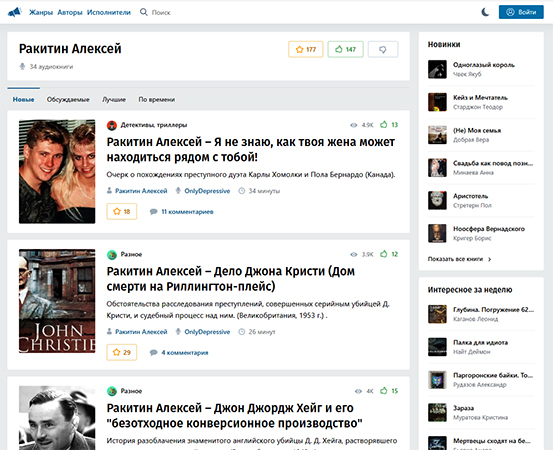The image size is (553, 450).
Task: Switch to the Обсуждаемые tab
Action: (x=68, y=99)
